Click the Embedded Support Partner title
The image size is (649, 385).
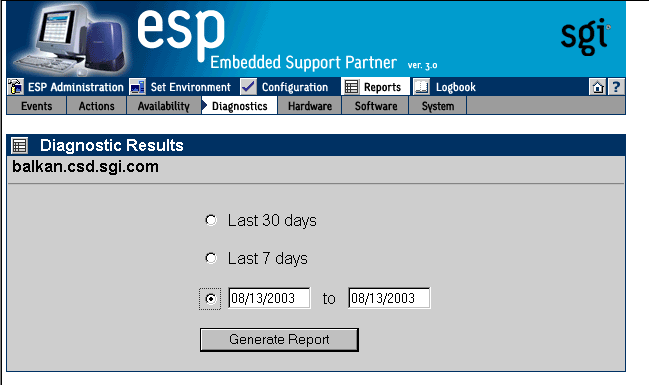pos(303,63)
